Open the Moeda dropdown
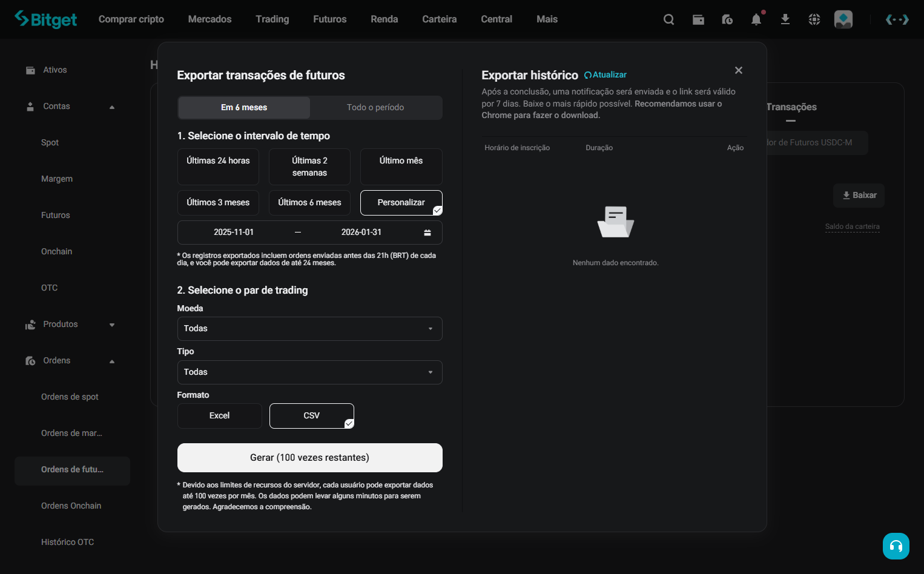Screen dimensions: 924x574 click(x=309, y=328)
